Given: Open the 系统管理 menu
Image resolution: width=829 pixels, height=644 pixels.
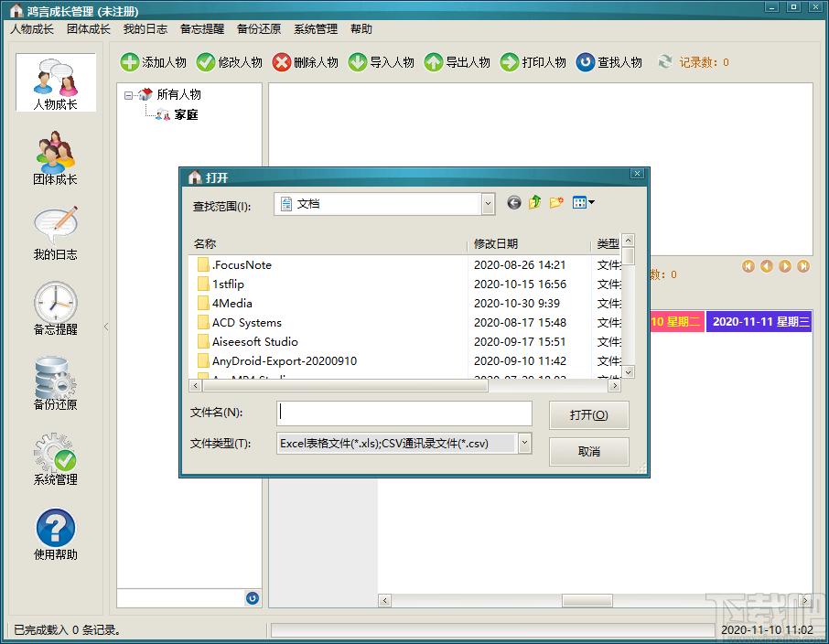Looking at the screenshot, I should pos(316,29).
